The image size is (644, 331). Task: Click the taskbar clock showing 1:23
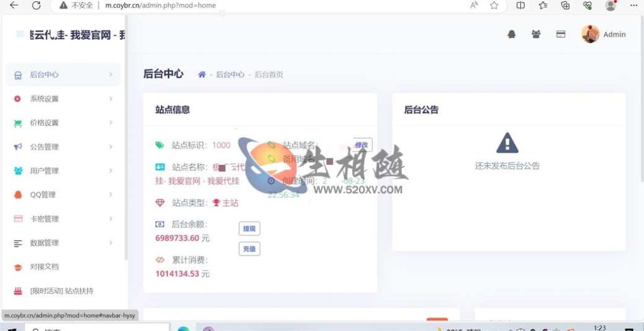pos(599,328)
